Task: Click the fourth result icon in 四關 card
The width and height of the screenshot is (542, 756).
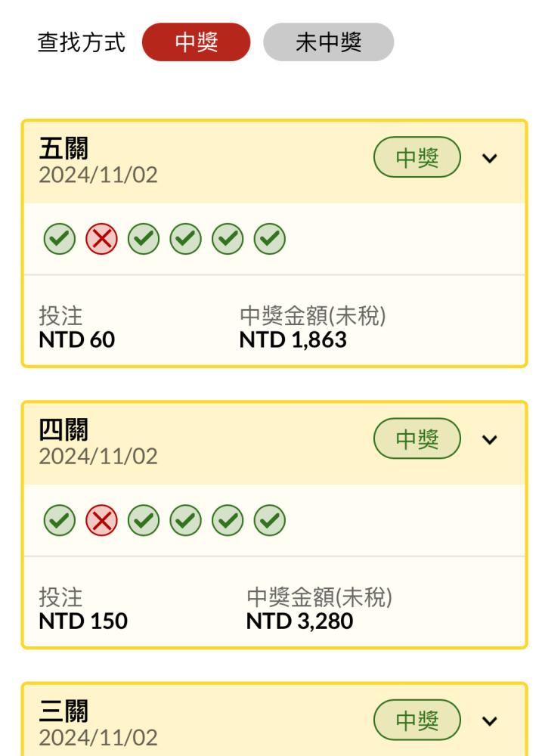Action: coord(186,520)
